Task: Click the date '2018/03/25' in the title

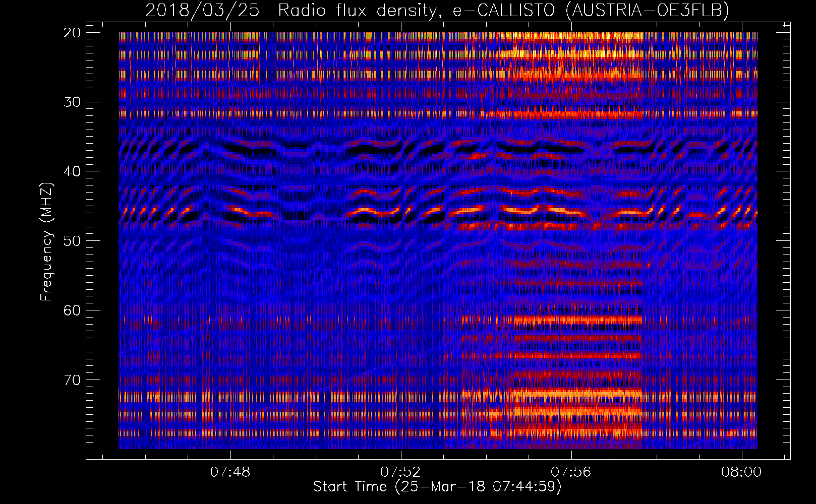Action: (202, 11)
